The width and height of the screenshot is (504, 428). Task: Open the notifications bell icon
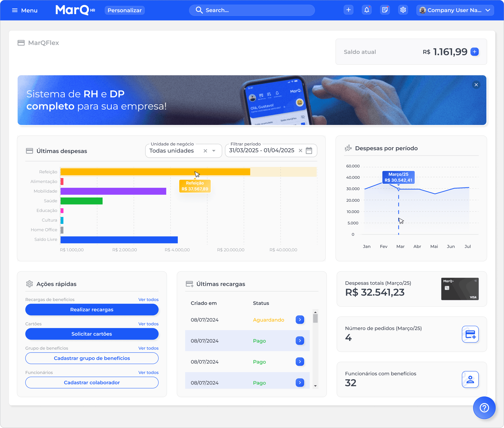[x=366, y=10]
